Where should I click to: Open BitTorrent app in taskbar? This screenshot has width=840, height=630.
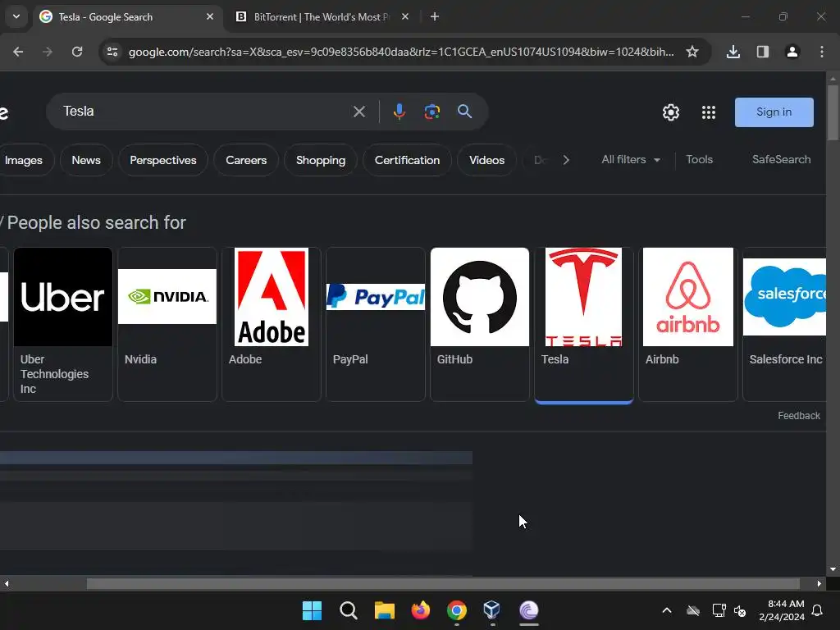point(529,610)
